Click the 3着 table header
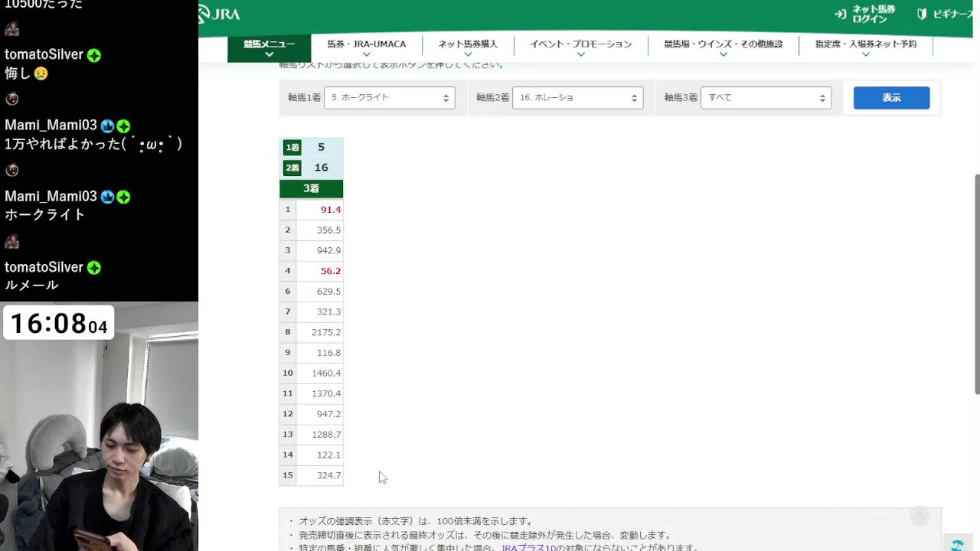 [311, 188]
